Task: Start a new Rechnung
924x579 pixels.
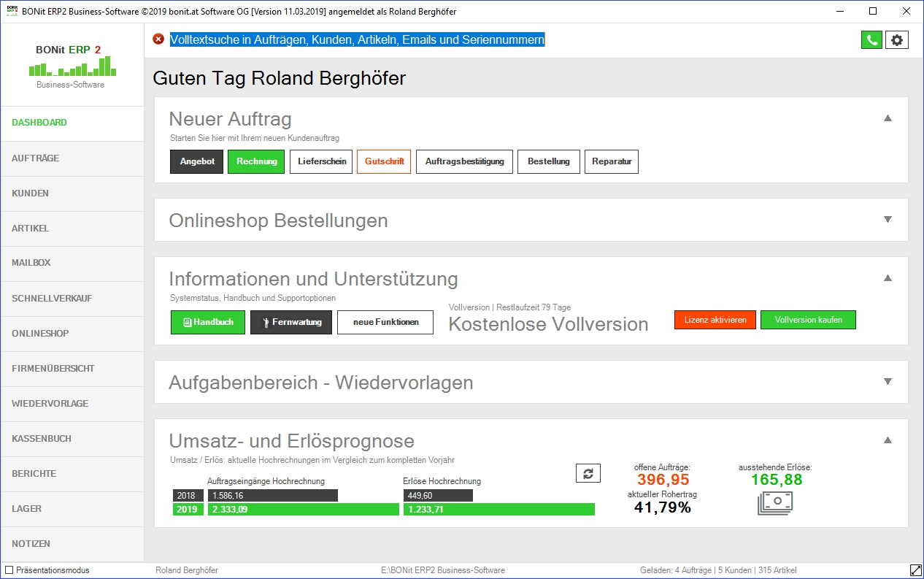Action: [256, 162]
